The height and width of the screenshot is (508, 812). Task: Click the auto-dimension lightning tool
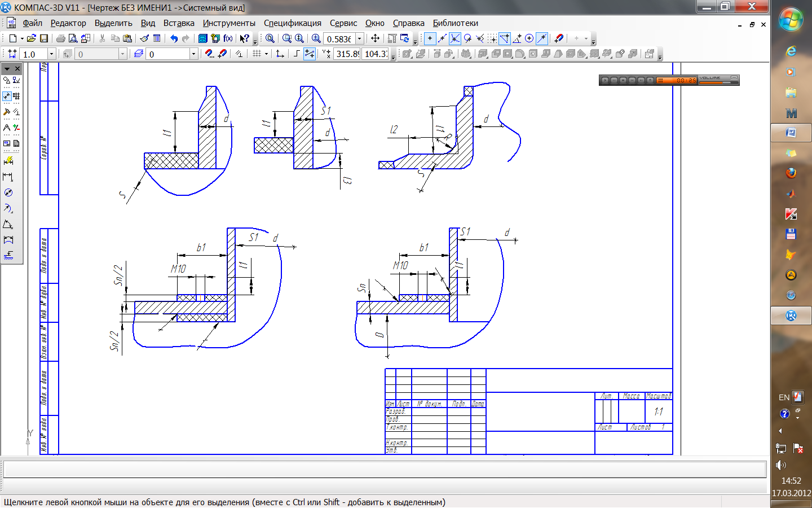pyautogui.click(x=8, y=161)
